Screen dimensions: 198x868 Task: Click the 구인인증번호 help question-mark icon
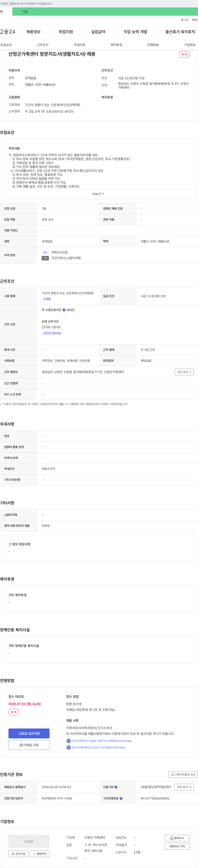pos(121,798)
